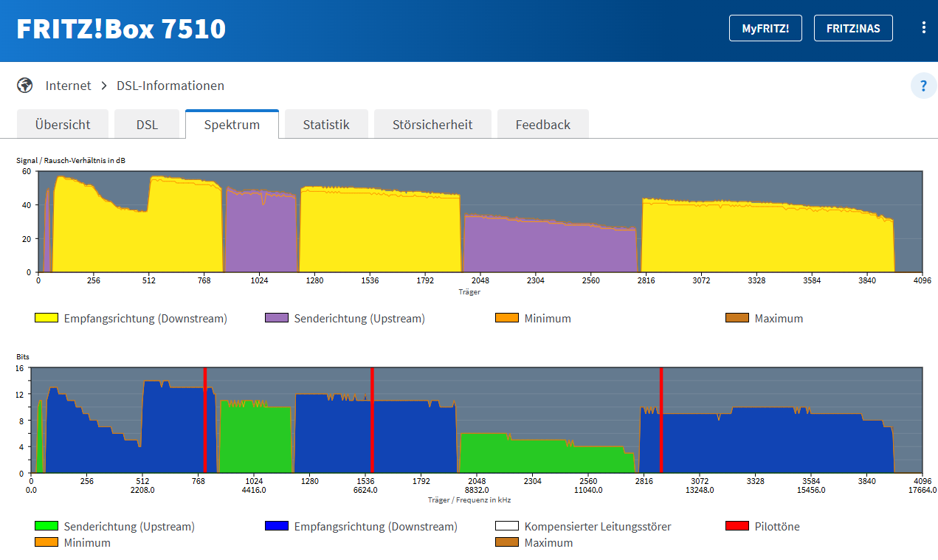The height and width of the screenshot is (560, 938).
Task: Click the red Pilottöne legend swatch
Action: coord(737,526)
